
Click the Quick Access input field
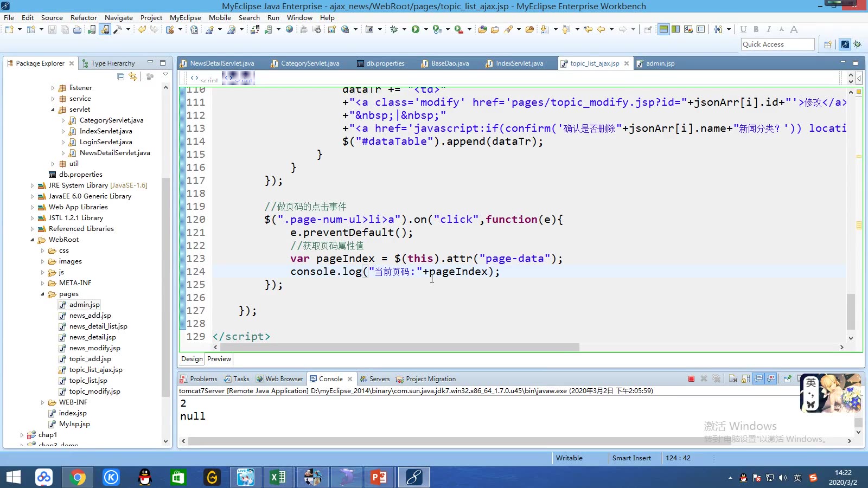tap(778, 44)
